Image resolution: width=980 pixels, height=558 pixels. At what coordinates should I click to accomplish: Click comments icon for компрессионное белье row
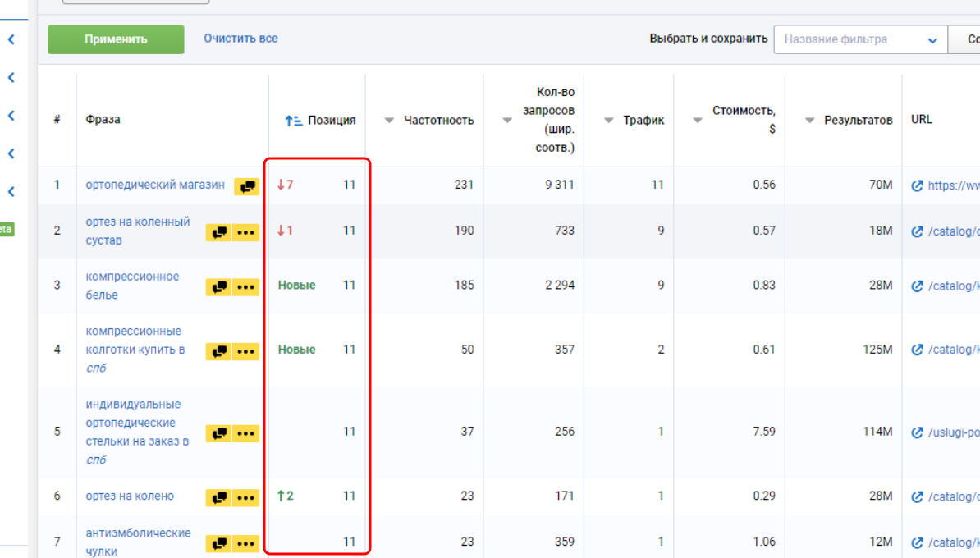tap(218, 287)
